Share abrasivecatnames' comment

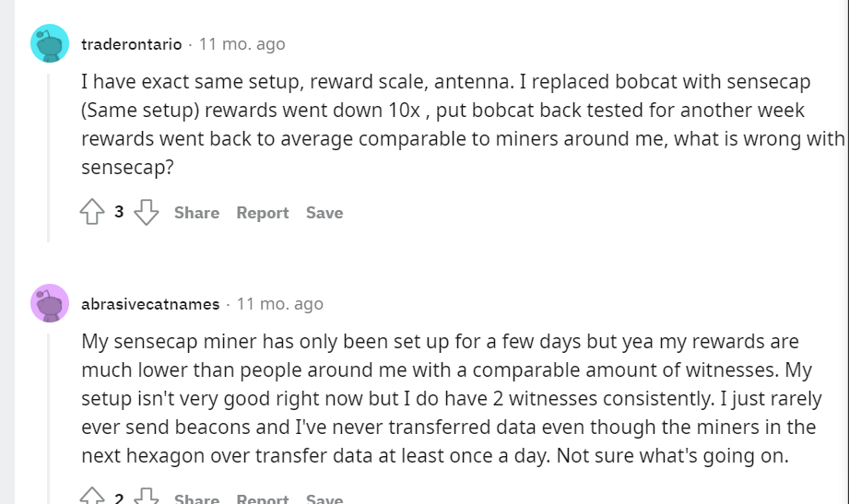pos(196,498)
